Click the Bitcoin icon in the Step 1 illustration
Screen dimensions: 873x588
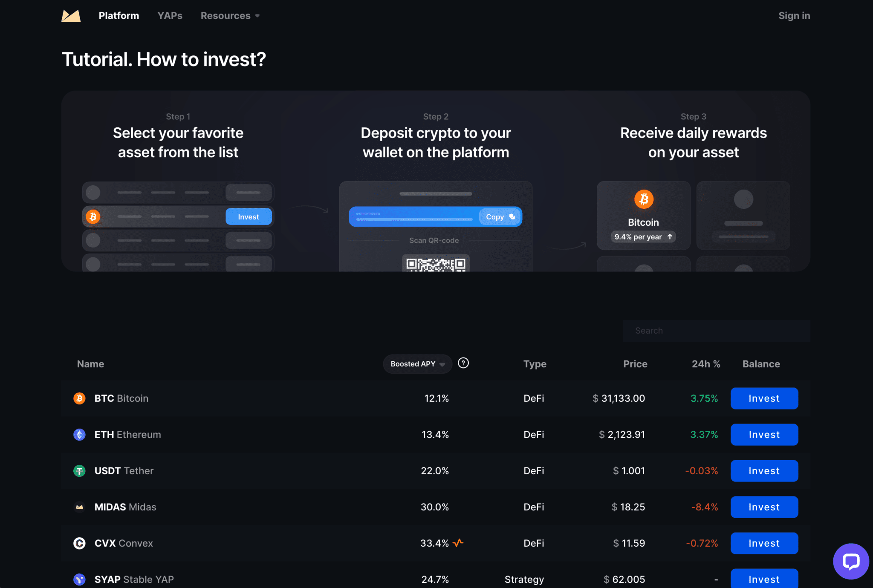[93, 217]
